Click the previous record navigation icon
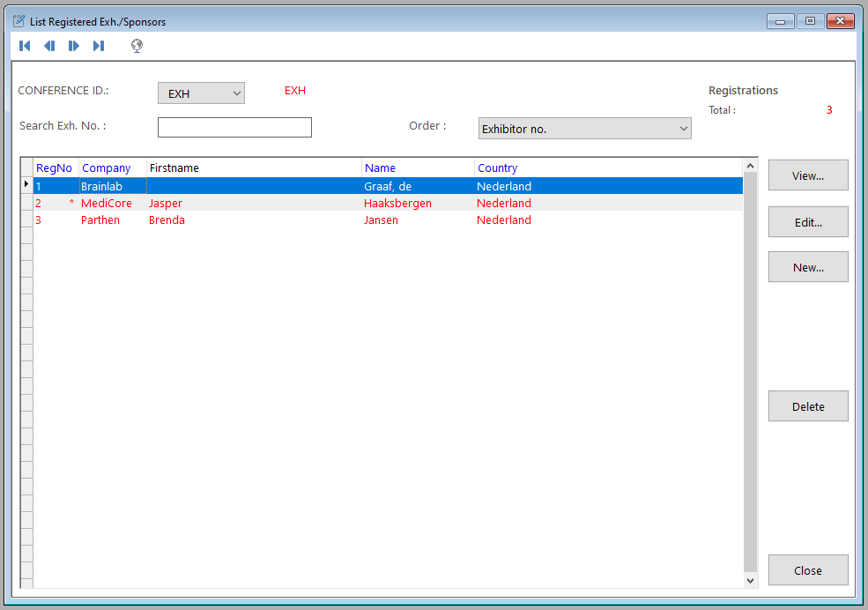Viewport: 868px width, 610px height. click(x=49, y=46)
